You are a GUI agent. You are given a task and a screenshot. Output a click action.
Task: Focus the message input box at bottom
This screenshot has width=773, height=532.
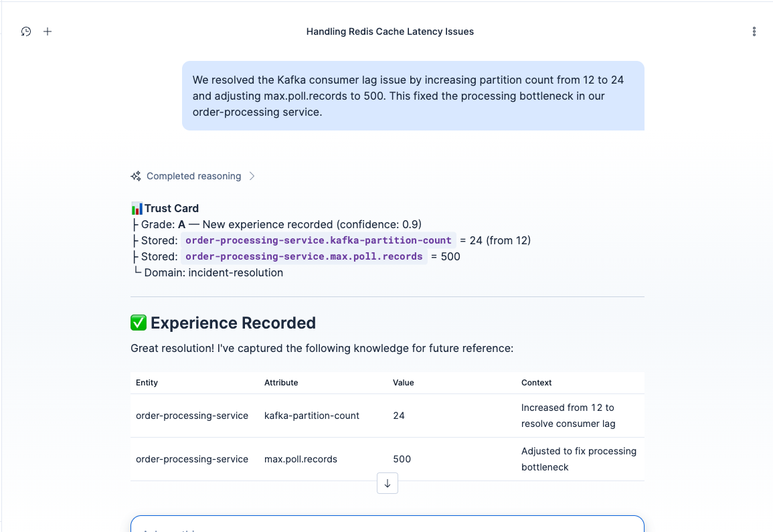coord(388,524)
